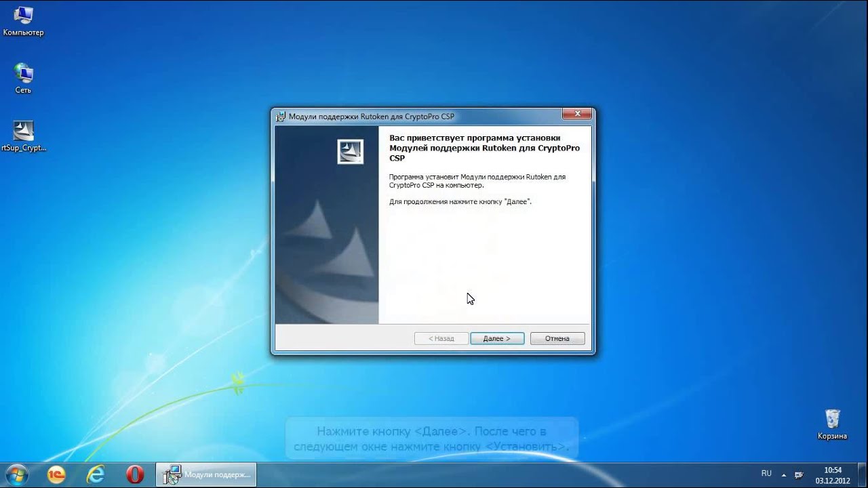Select the Сеть desktop icon

(x=23, y=79)
